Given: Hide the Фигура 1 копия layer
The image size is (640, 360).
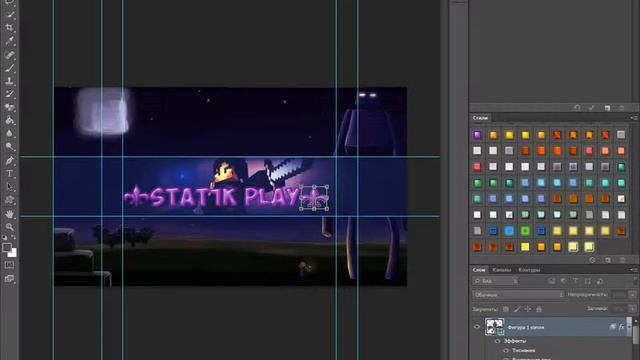Looking at the screenshot, I should [x=477, y=327].
